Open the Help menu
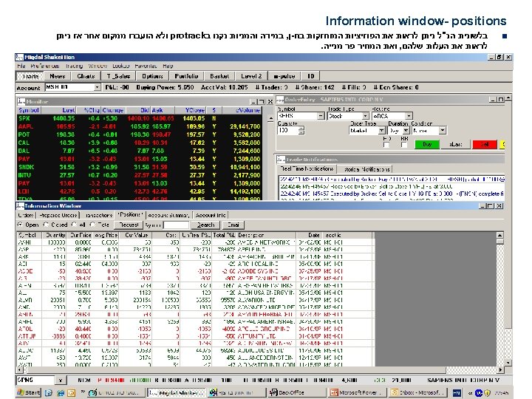The width and height of the screenshot is (532, 399). click(168, 66)
